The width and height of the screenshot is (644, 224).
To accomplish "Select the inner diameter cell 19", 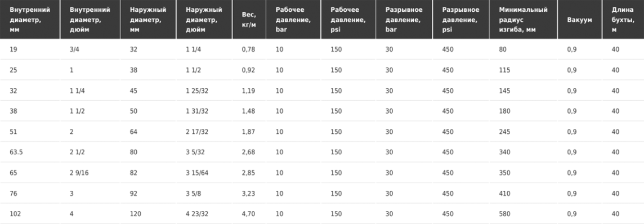I will [13, 50].
